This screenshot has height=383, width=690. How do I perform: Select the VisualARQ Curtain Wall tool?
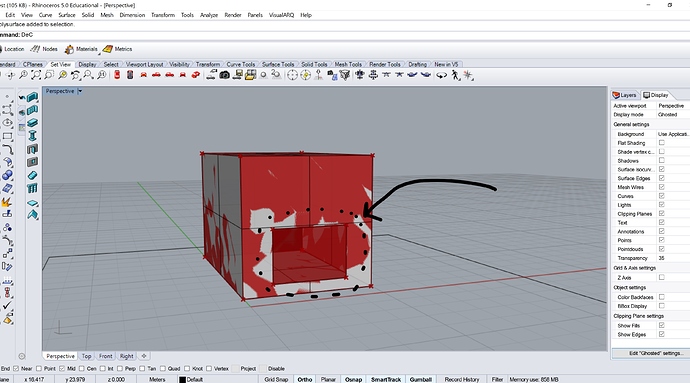[x=33, y=110]
